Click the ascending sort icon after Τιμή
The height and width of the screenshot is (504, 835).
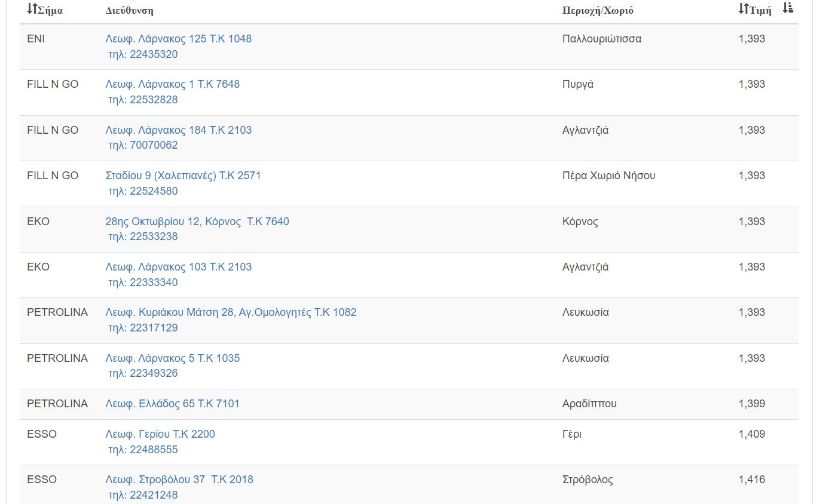788,8
